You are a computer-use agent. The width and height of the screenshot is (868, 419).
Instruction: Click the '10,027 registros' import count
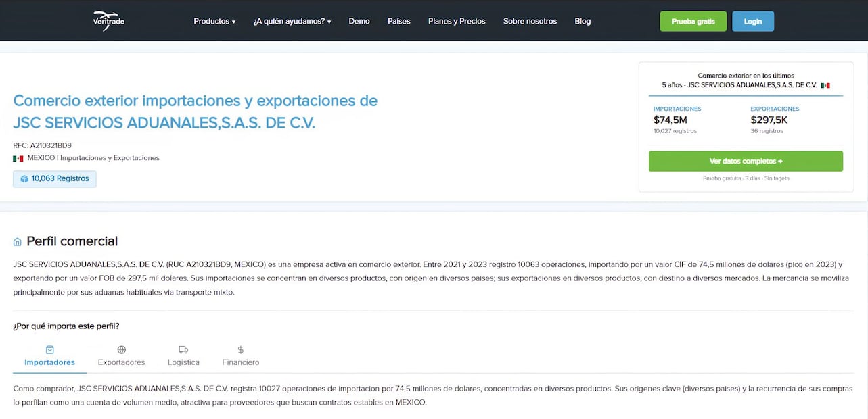pyautogui.click(x=675, y=131)
